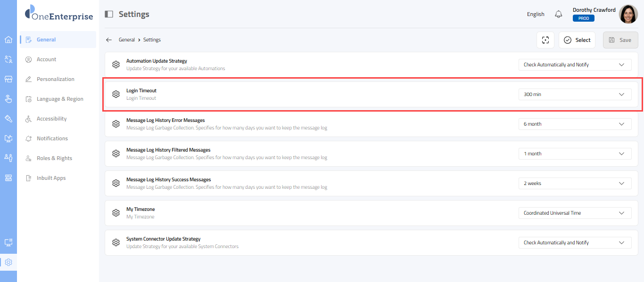Open notifications bell in the header
This screenshot has height=282, width=644.
click(x=559, y=14)
